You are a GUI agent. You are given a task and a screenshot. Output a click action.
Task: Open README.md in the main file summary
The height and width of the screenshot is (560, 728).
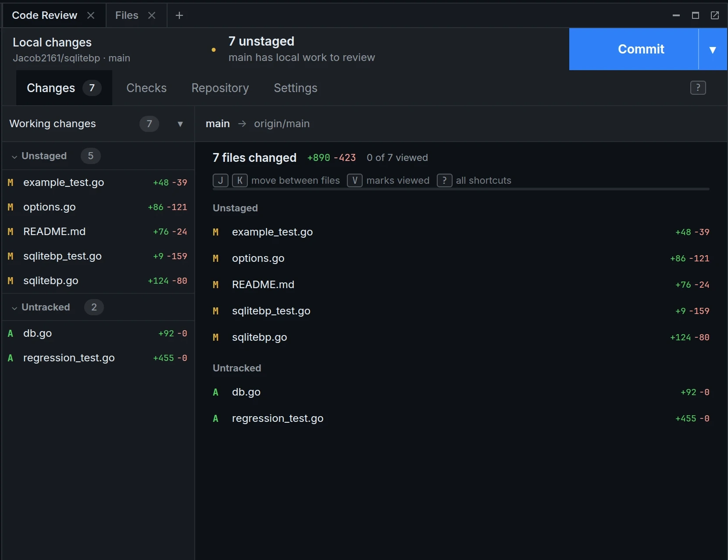(x=461, y=285)
